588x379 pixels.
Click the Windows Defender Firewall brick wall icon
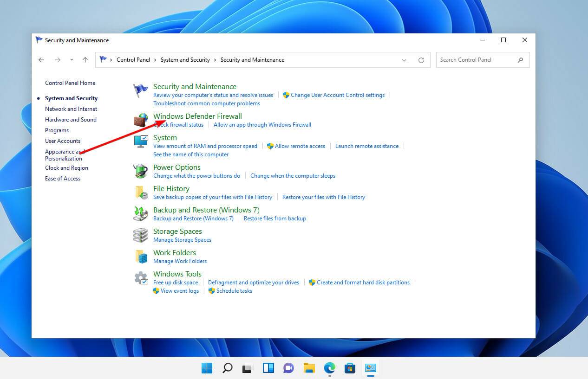[141, 120]
